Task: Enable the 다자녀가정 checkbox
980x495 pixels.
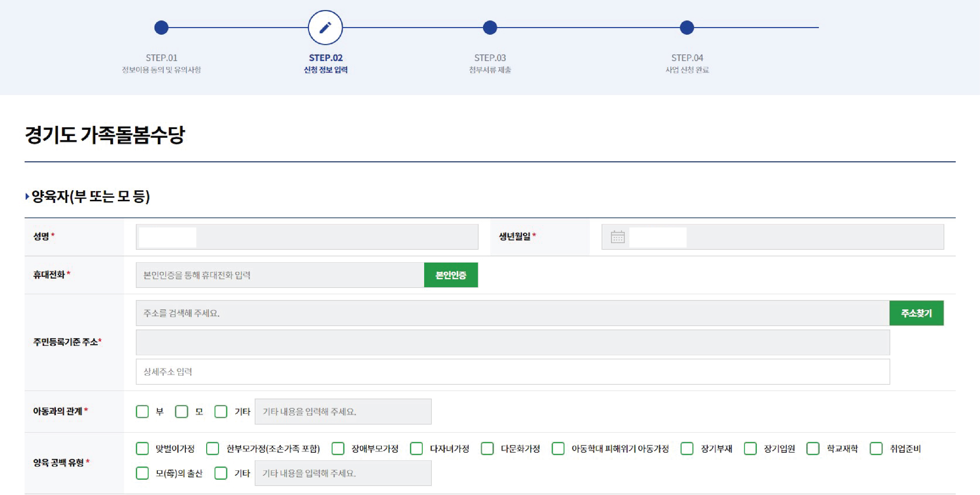Action: [416, 449]
